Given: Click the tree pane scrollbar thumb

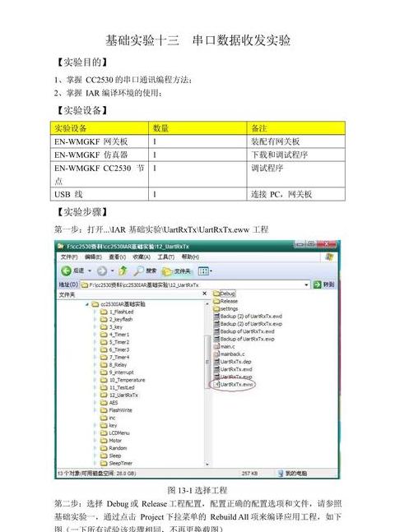Looking at the screenshot, I should [207, 363].
